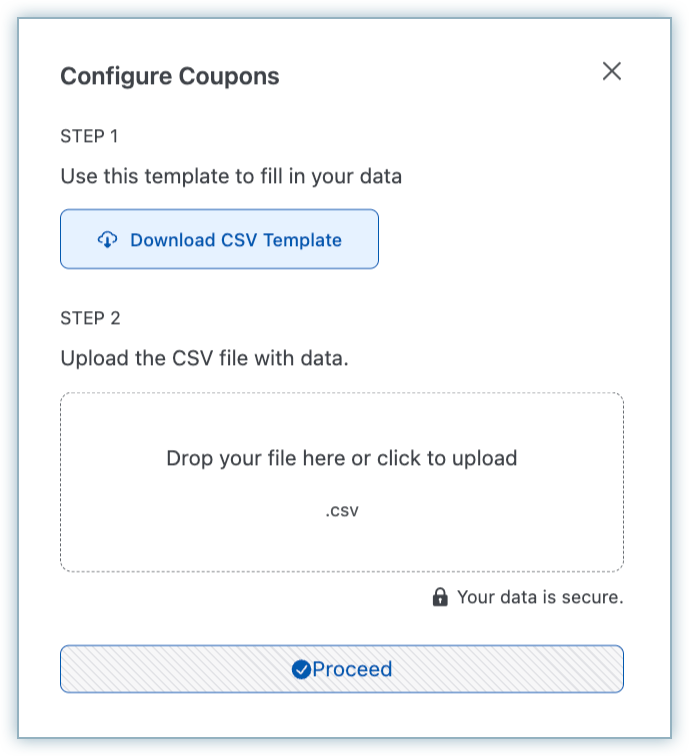Click the lock icon beside secure message
689x756 pixels.
(x=439, y=598)
